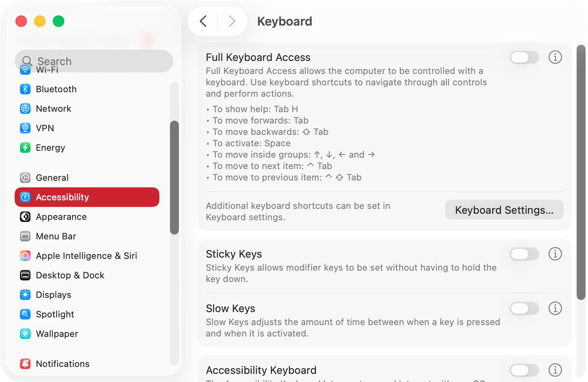Show more info about Sticky Keys
The width and height of the screenshot is (588, 382).
coord(555,254)
